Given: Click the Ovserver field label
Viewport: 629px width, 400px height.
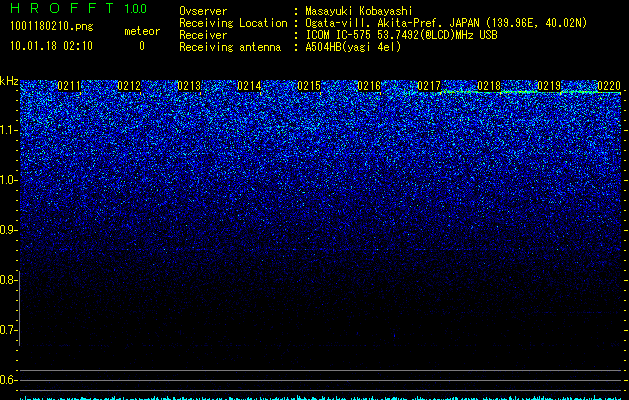Looking at the screenshot, I should point(203,11).
